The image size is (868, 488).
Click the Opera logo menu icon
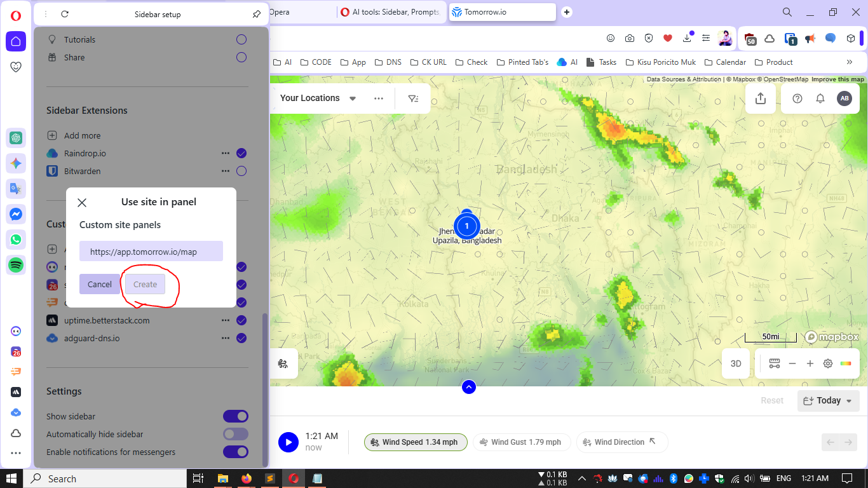pos(16,15)
